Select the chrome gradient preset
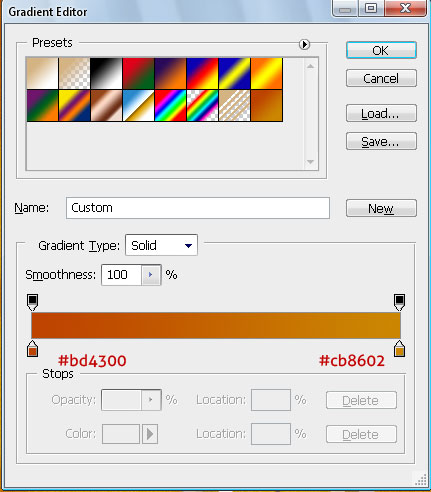431x492 pixels. 138,105
